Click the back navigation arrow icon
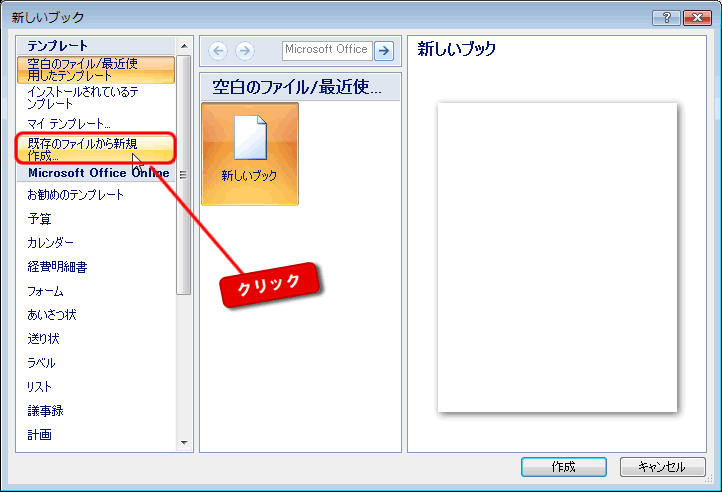 coord(218,51)
